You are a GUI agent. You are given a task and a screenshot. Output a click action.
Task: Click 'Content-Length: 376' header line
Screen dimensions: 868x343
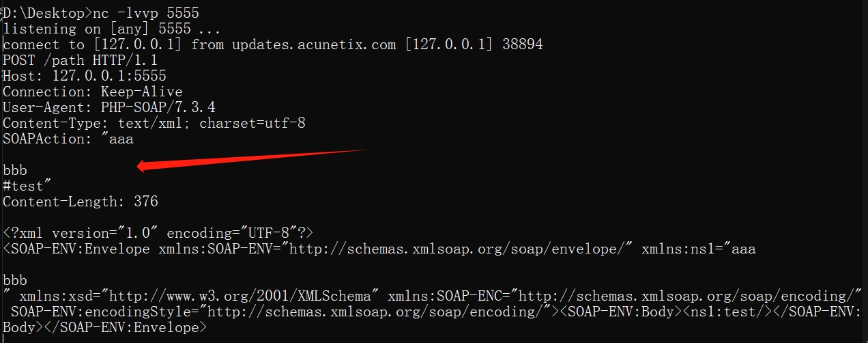click(81, 202)
